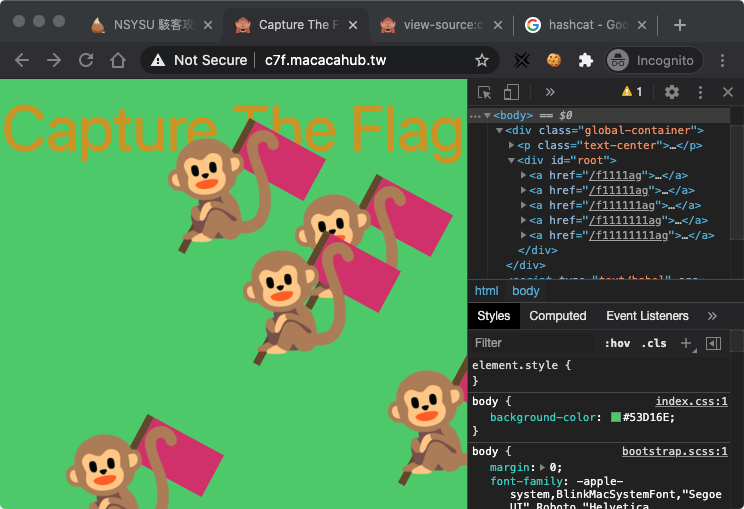Follow the /f11111111ag href link
This screenshot has width=744, height=509.
[x=628, y=235]
